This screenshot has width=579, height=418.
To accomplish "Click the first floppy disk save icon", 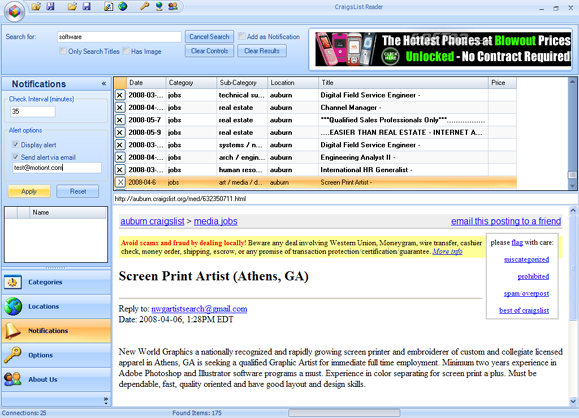I will coord(51,6).
